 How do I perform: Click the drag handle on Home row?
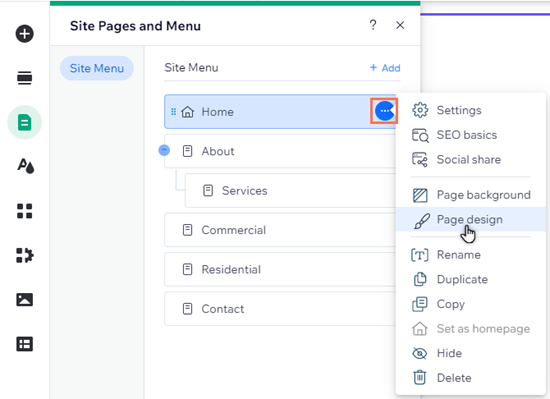click(173, 112)
